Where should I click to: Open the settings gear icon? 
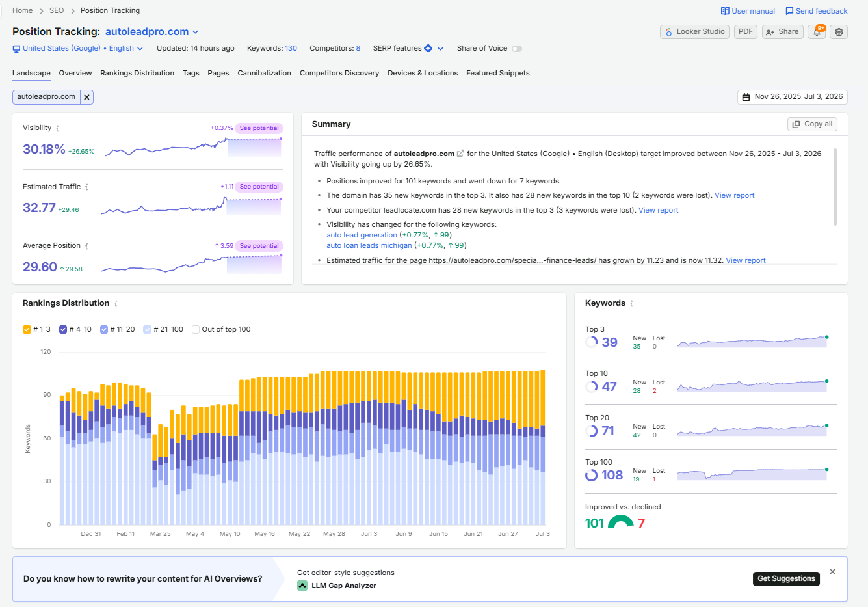point(839,32)
